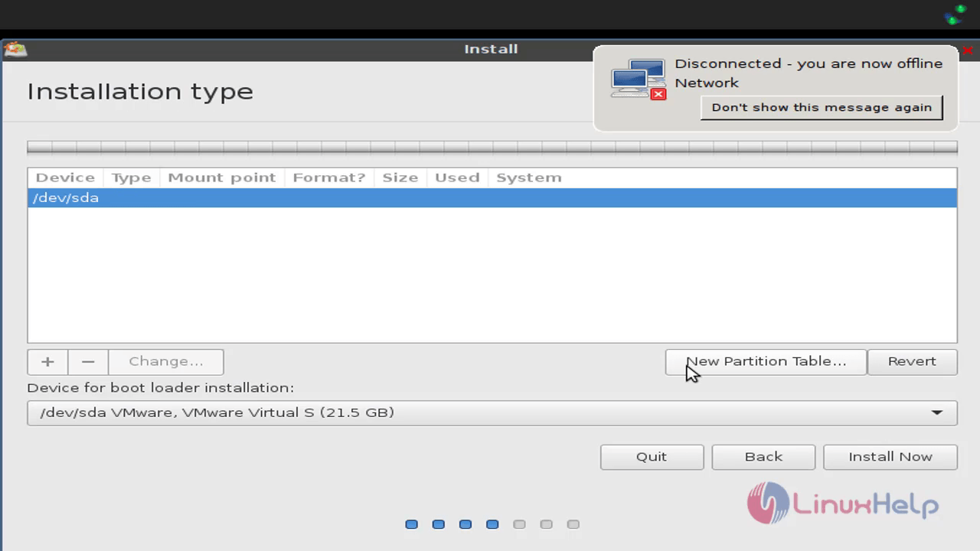Click the Used column header
This screenshot has width=980, height=551.
coord(457,178)
